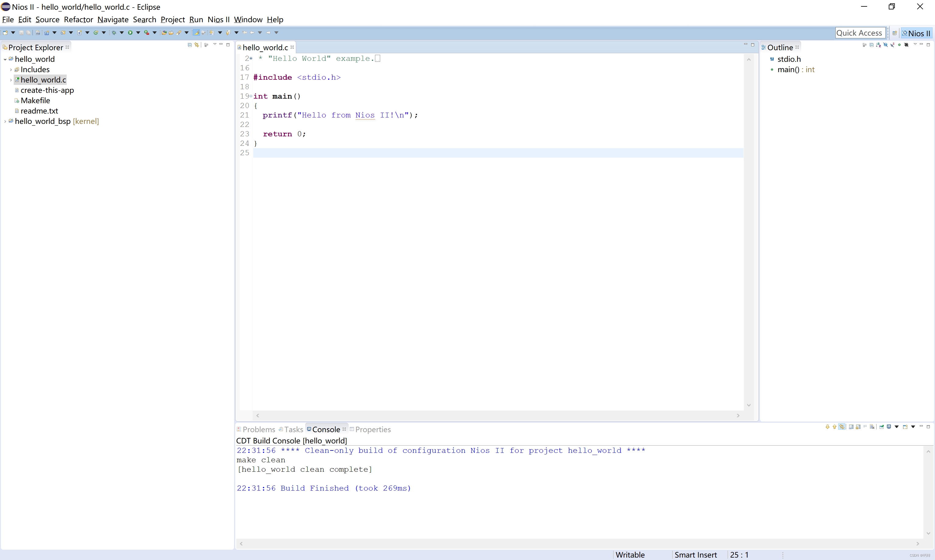The width and height of the screenshot is (935, 560).
Task: Click the New wizard toolbar icon
Action: [x=5, y=33]
